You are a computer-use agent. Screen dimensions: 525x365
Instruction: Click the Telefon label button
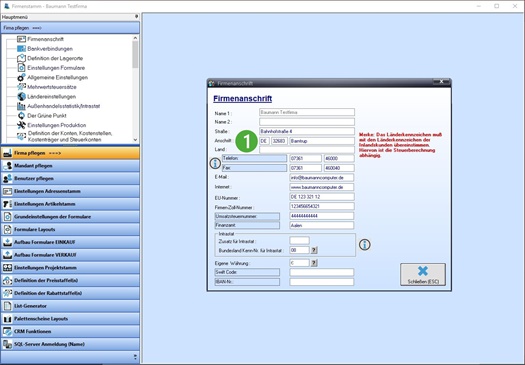(254, 158)
